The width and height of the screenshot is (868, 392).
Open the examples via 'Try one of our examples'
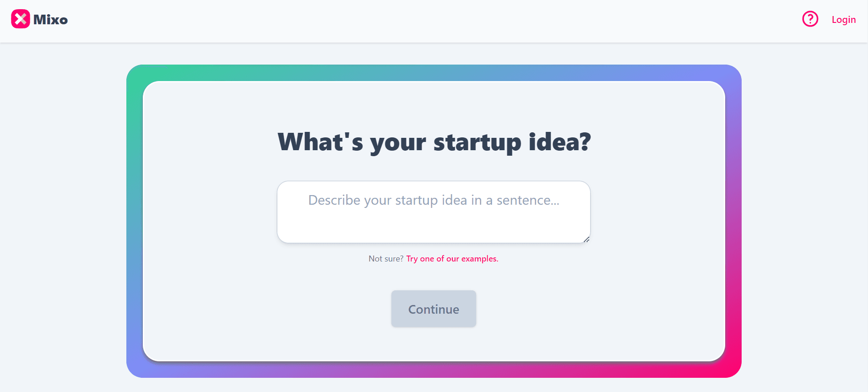point(451,258)
